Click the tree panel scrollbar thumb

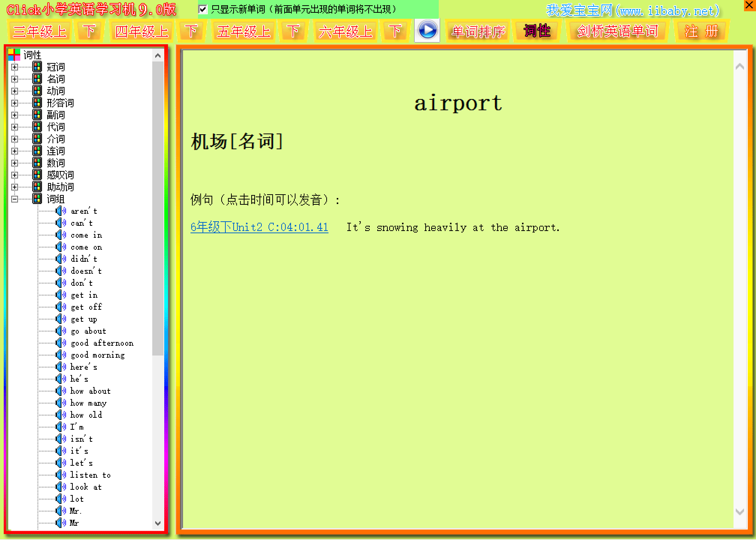point(158,208)
